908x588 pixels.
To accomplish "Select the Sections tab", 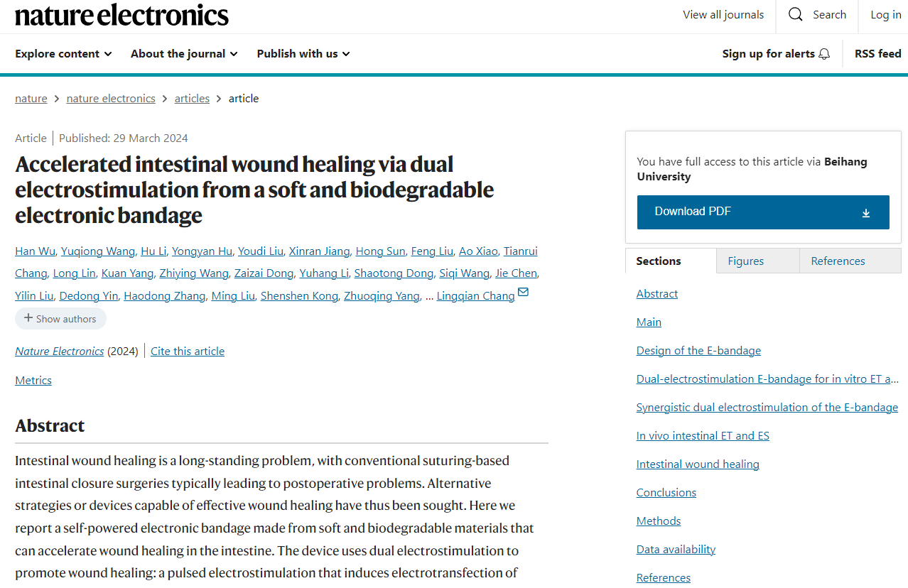I will pos(659,261).
